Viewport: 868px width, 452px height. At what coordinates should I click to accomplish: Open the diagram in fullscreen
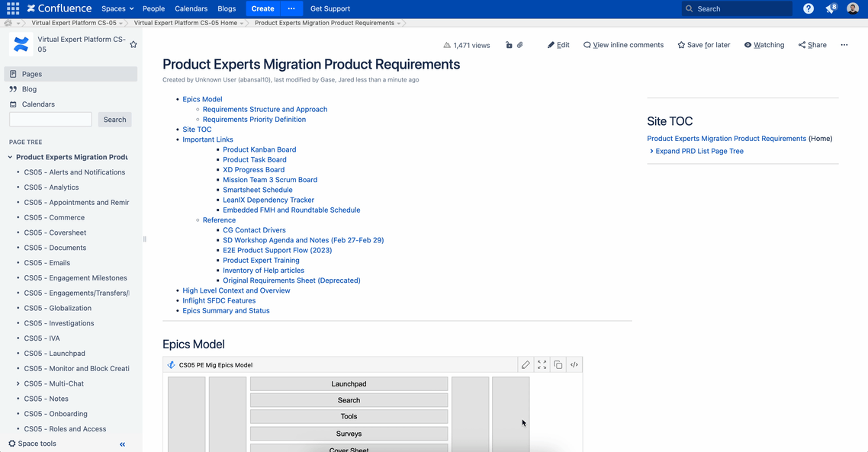tap(542, 364)
